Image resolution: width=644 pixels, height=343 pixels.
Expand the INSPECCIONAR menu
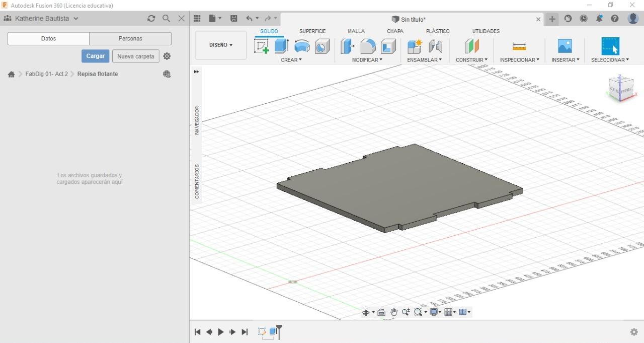click(519, 59)
